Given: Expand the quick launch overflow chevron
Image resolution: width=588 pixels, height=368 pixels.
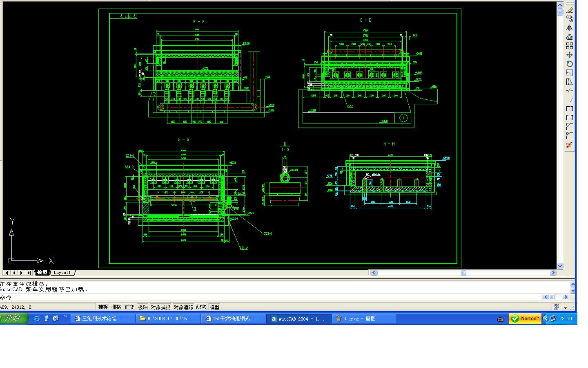Looking at the screenshot, I should 65,316.
